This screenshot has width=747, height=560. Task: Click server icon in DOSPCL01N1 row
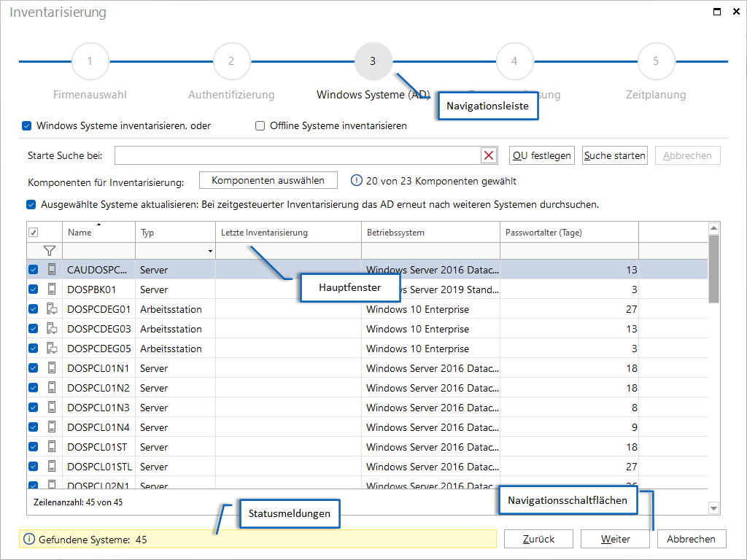52,368
